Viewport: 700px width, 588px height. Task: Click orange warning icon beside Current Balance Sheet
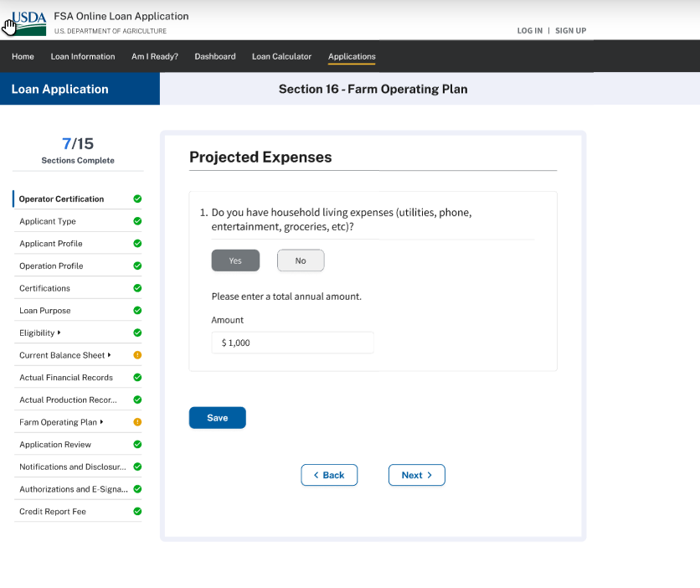click(x=137, y=355)
